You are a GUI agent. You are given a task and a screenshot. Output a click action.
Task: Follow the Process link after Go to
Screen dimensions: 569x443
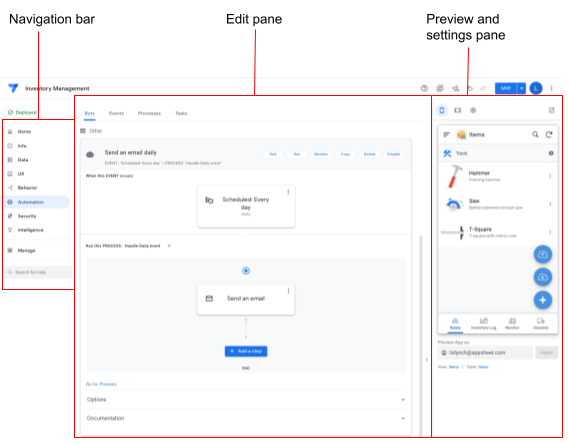point(108,384)
